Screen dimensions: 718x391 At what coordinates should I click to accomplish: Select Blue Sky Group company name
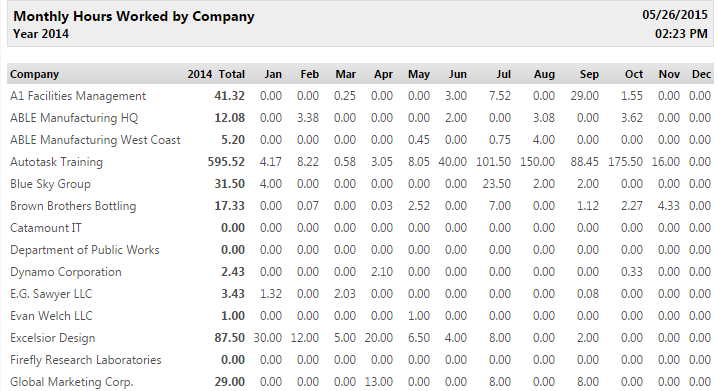(50, 184)
